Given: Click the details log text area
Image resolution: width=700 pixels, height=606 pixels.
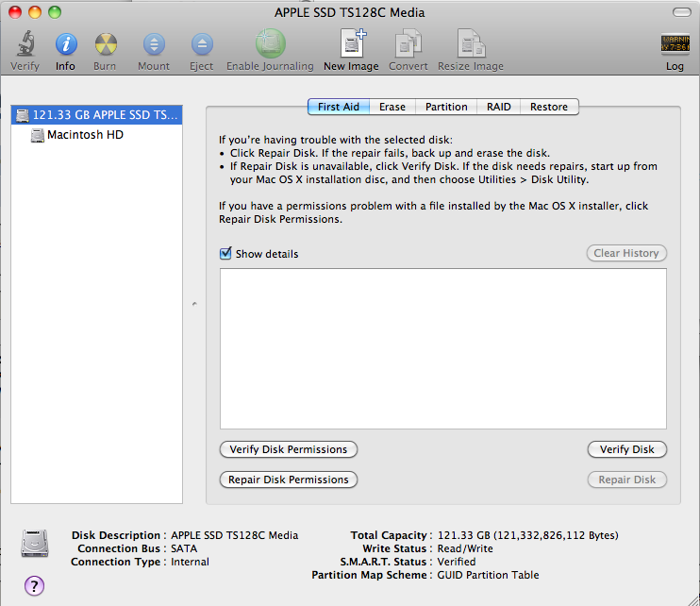Looking at the screenshot, I should (x=443, y=348).
